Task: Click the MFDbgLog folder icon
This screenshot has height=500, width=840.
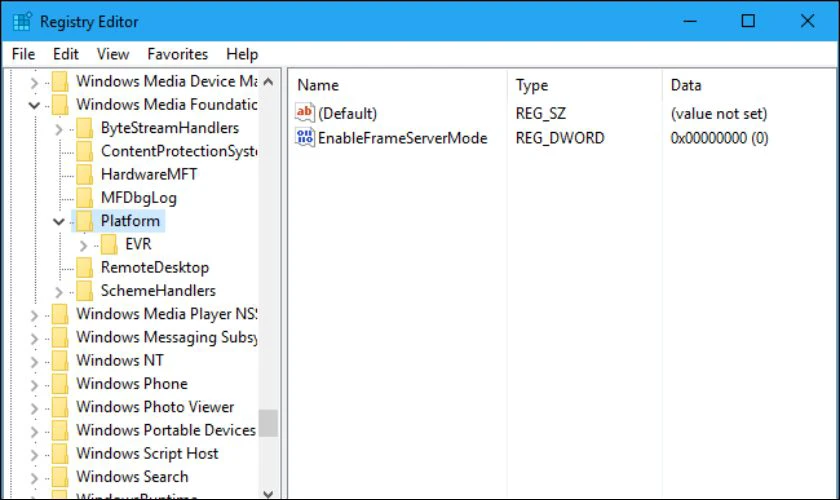Action: click(x=85, y=198)
